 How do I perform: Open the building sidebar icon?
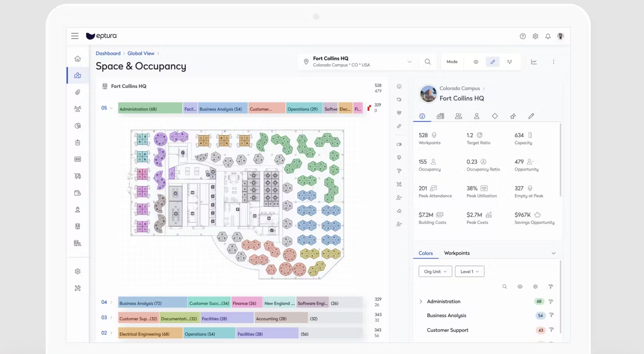click(78, 226)
